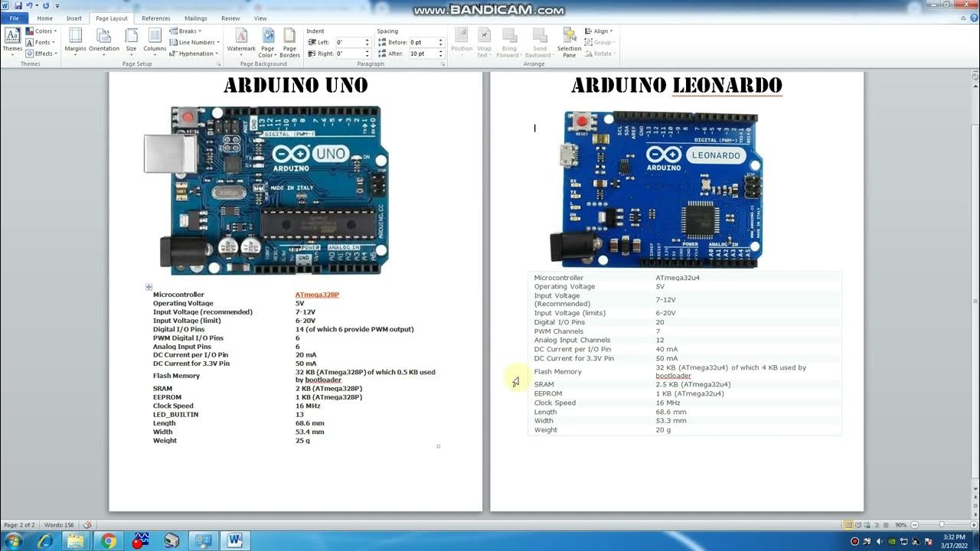Viewport: 980px width, 551px height.
Task: Open the paper Size menu
Action: tap(131, 41)
